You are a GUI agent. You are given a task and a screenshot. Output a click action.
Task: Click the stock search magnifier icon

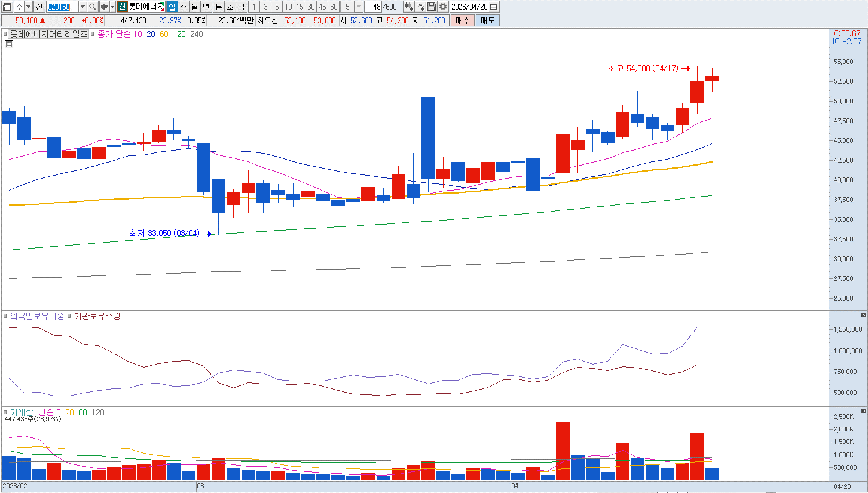[93, 7]
